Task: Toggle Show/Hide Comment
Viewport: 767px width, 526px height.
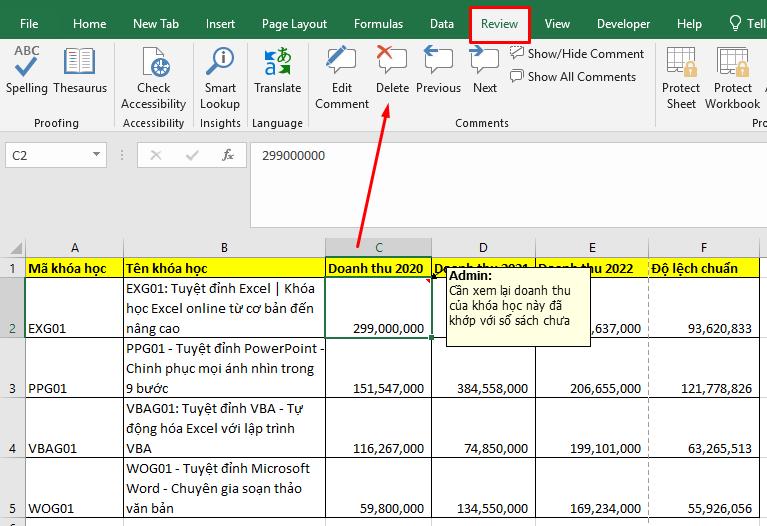Action: coord(577,54)
